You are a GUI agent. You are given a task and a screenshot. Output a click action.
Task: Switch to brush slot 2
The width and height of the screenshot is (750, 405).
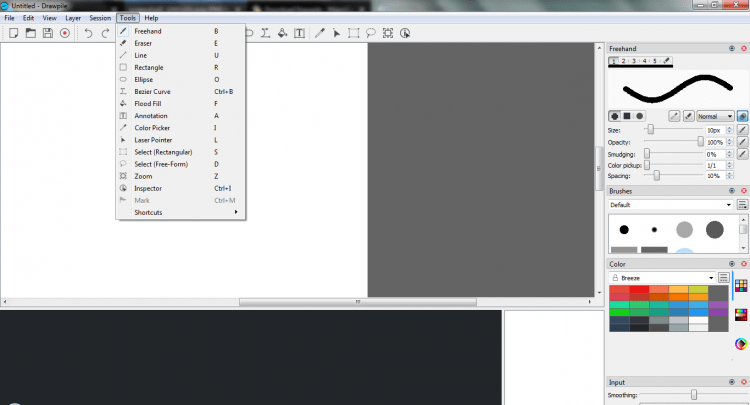click(x=624, y=61)
